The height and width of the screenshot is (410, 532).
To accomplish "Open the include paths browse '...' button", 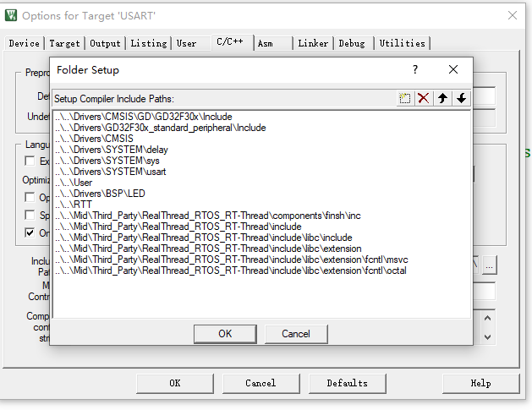I will (489, 265).
